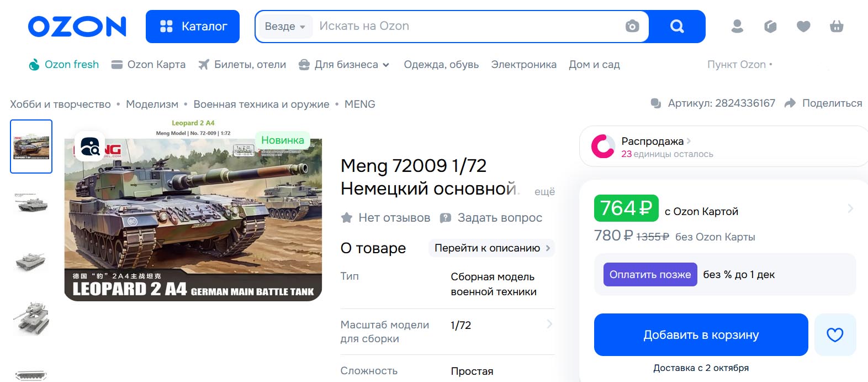Open favorites heart icon in header
The image size is (868, 382).
[803, 26]
